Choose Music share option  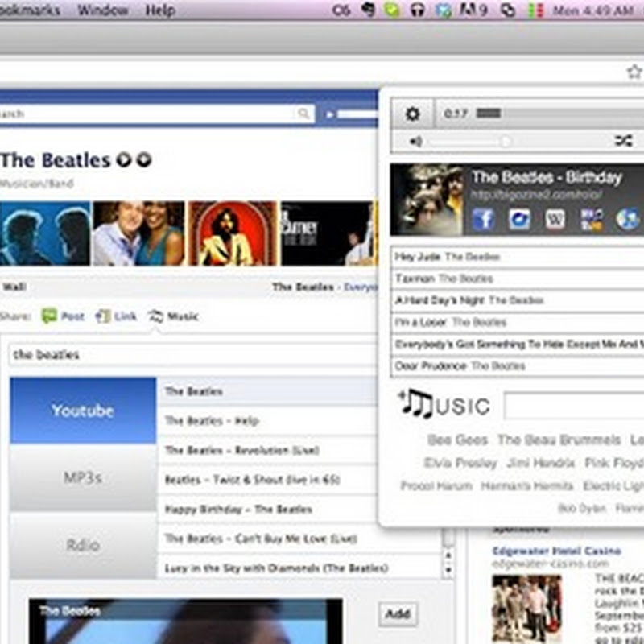[x=173, y=316]
